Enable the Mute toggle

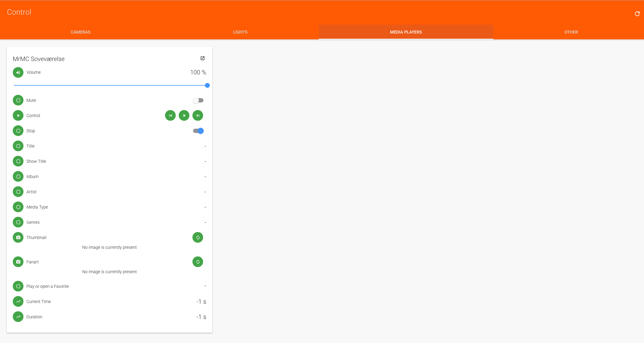(x=198, y=100)
